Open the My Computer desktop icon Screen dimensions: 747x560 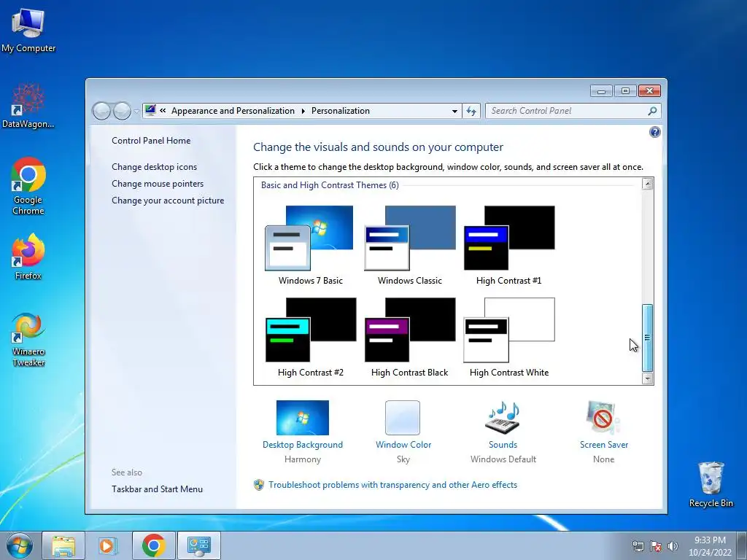28,31
